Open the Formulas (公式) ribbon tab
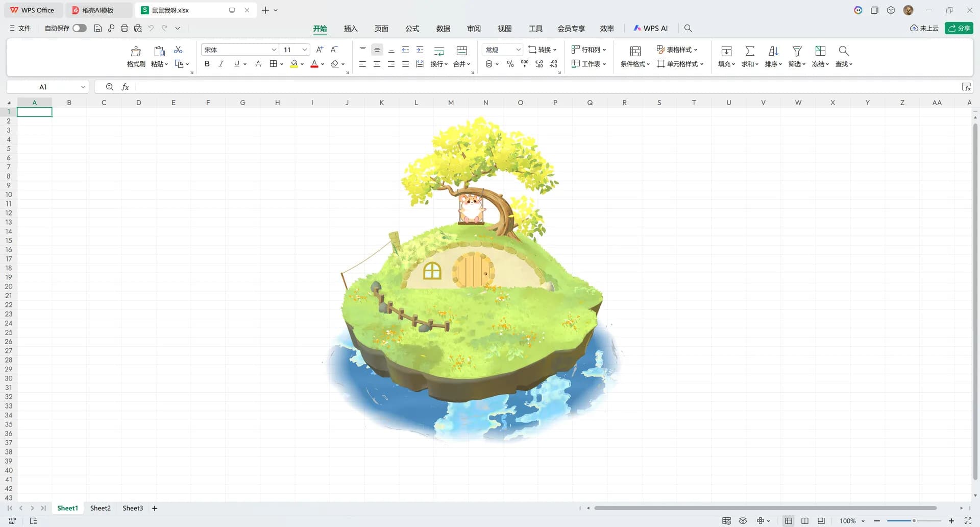This screenshot has height=527, width=980. 412,29
